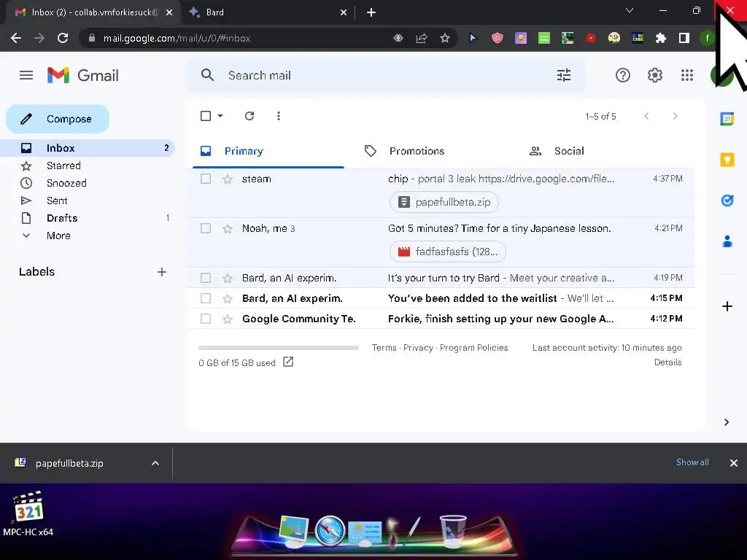Star the Google Community Team email
The image size is (747, 560).
coord(228,319)
